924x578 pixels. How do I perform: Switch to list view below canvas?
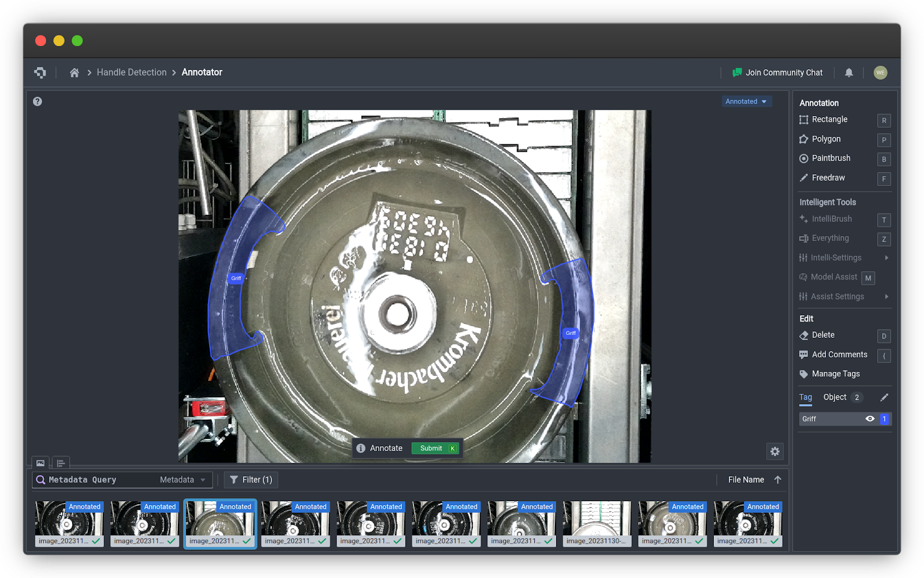click(61, 463)
